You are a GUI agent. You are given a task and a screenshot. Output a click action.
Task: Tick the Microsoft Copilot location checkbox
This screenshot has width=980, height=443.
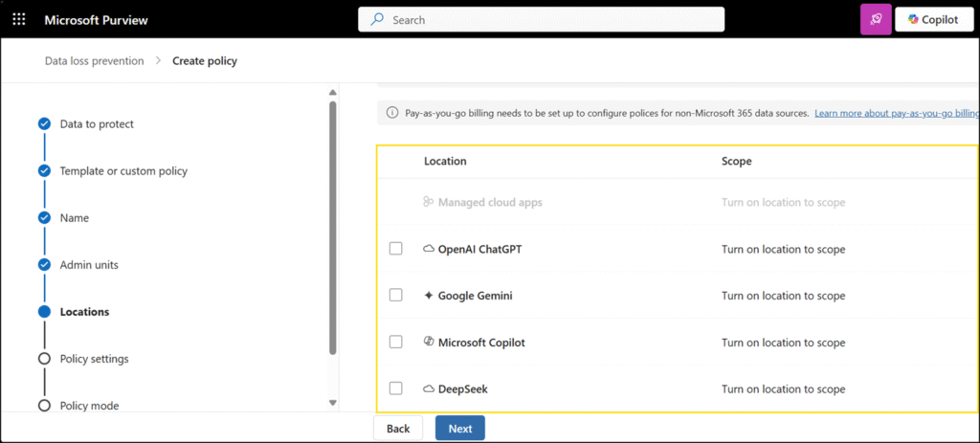click(396, 342)
